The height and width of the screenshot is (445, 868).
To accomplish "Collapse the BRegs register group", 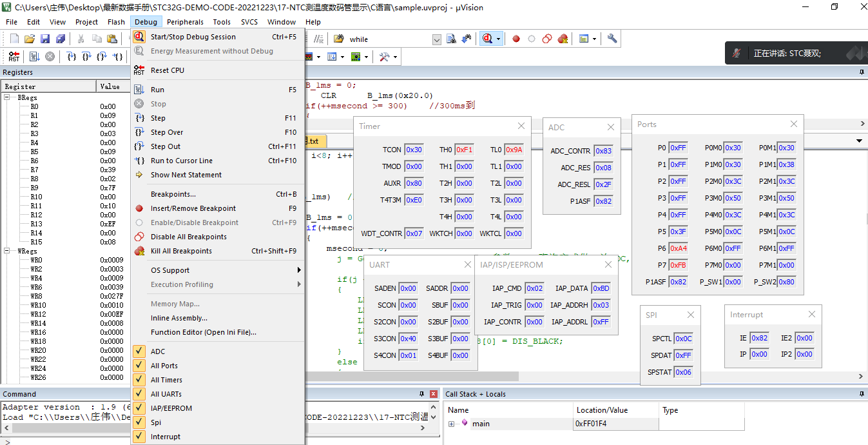I will tap(7, 97).
